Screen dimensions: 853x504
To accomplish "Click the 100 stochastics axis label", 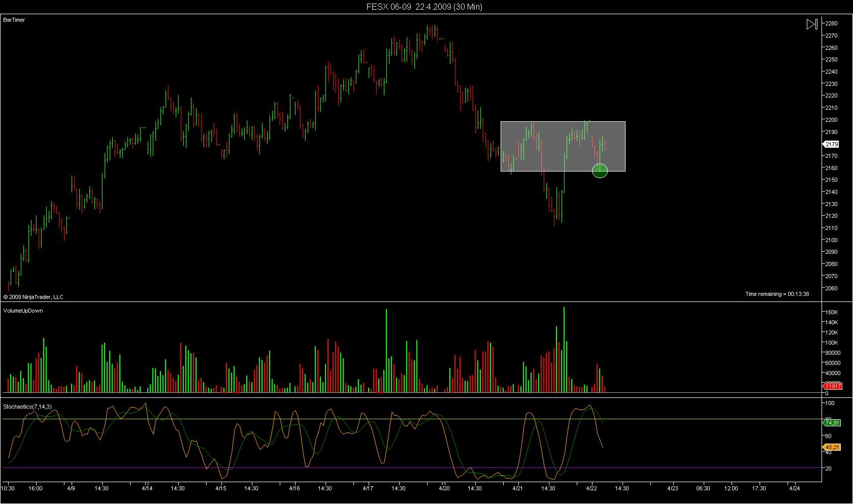I will (x=830, y=404).
